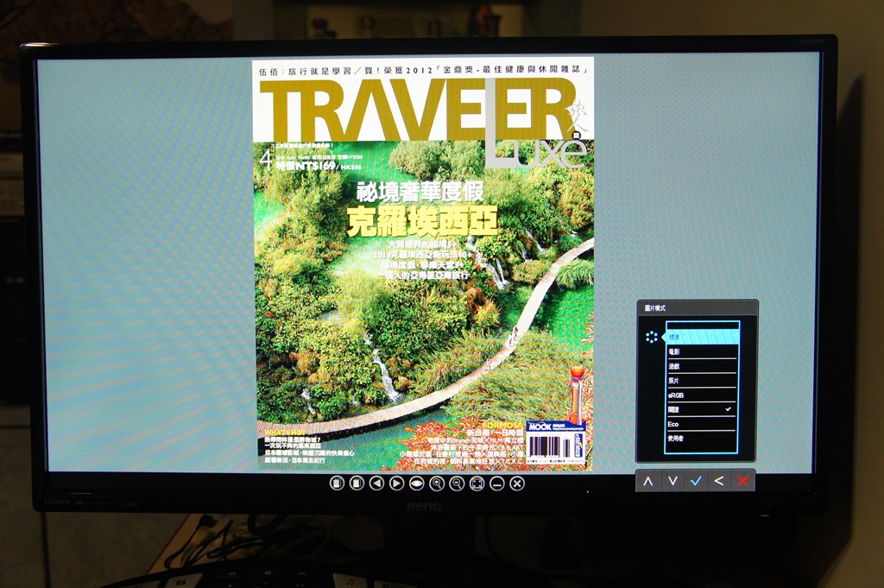Click the page icon at the toolbar's start

[338, 484]
